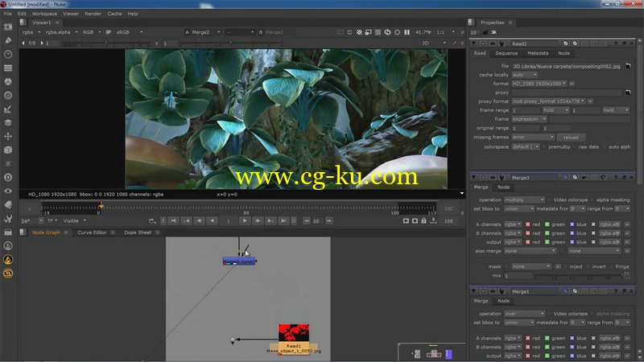
Task: Open the Draw nodes toolbar icon
Action: 8,41
